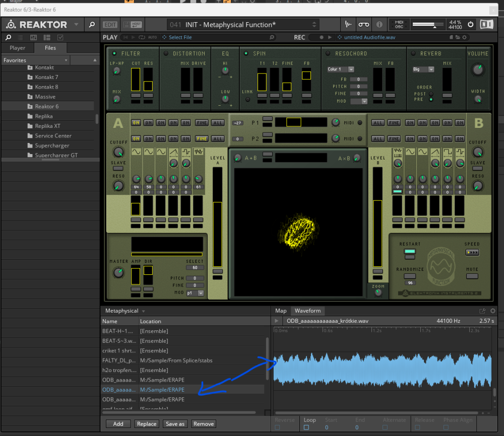Adjust the main output level slider in the header
This screenshot has width=504, height=436.
click(x=428, y=24)
